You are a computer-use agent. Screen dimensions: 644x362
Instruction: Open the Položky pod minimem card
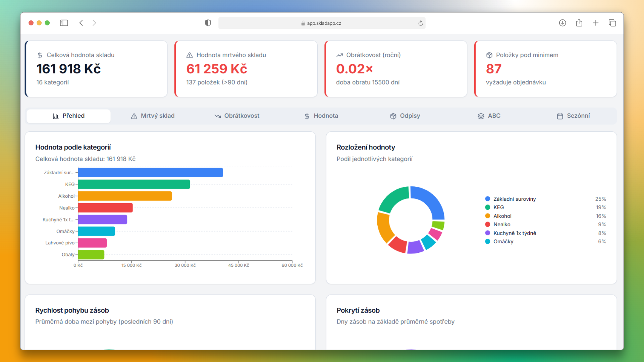[545, 69]
